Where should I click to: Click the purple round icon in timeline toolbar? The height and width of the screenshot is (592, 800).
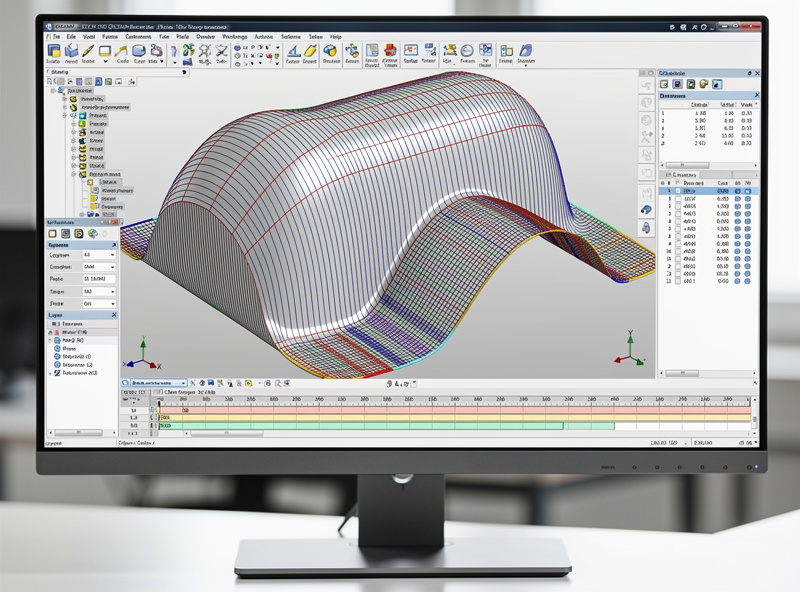click(x=268, y=383)
